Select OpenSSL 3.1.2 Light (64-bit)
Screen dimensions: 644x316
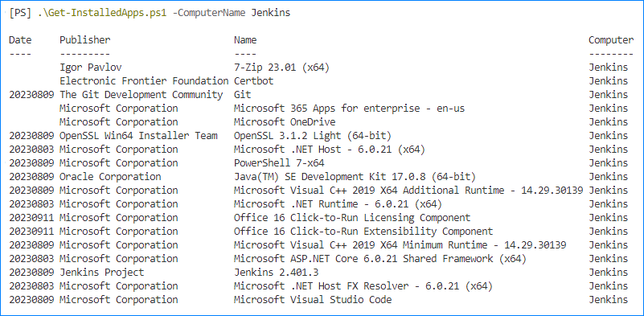(x=313, y=136)
